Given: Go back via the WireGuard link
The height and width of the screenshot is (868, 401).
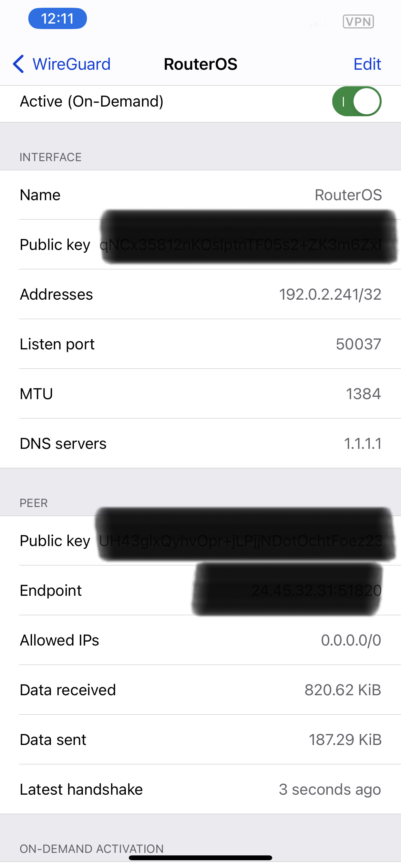Looking at the screenshot, I should tap(71, 64).
